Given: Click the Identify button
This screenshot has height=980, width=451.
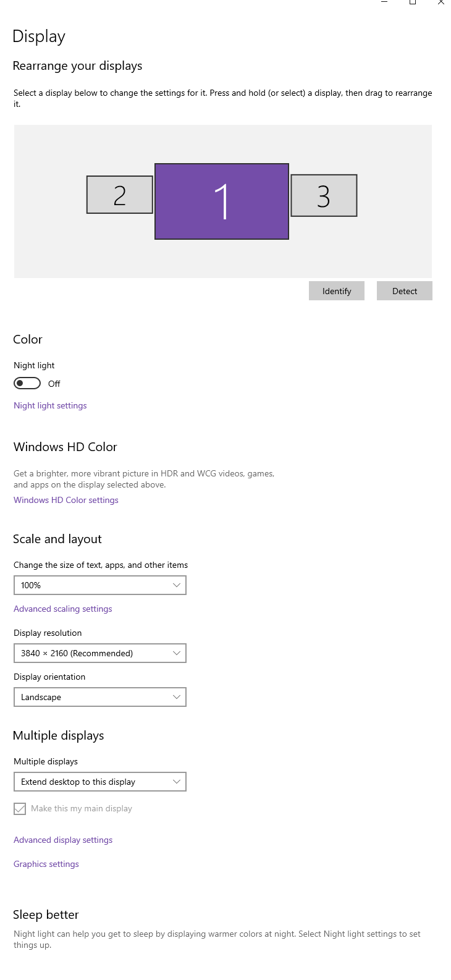Looking at the screenshot, I should coord(337,291).
